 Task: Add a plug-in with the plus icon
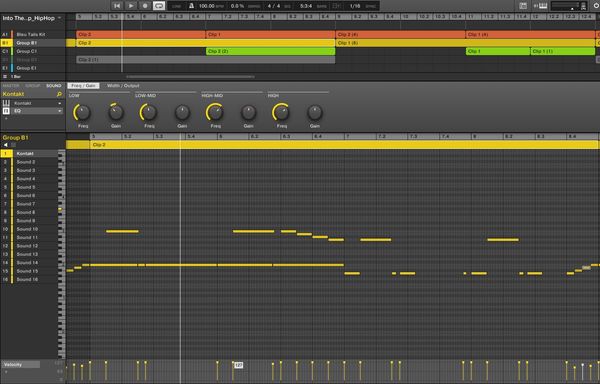[x=6, y=119]
